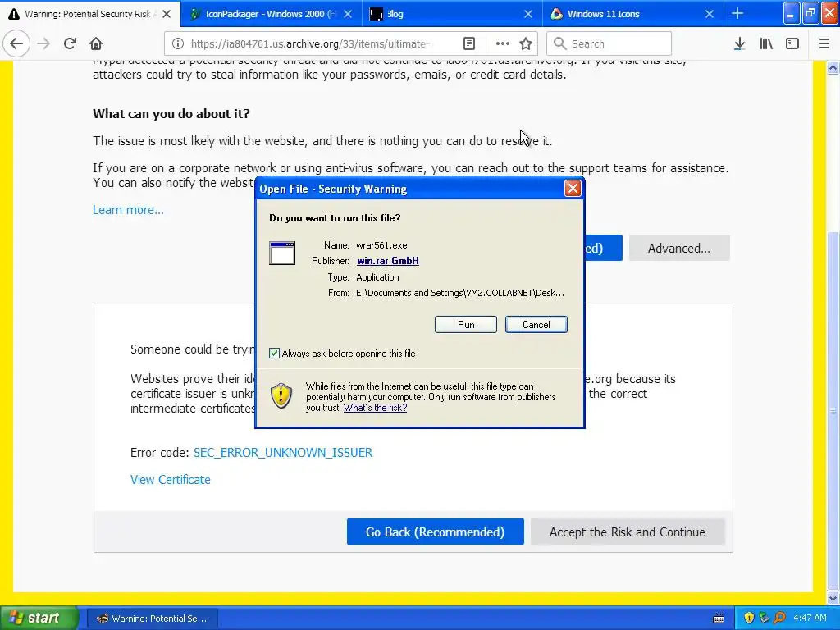Image resolution: width=840 pixels, height=630 pixels.
Task: Click the forward navigation arrow
Action: click(x=44, y=43)
